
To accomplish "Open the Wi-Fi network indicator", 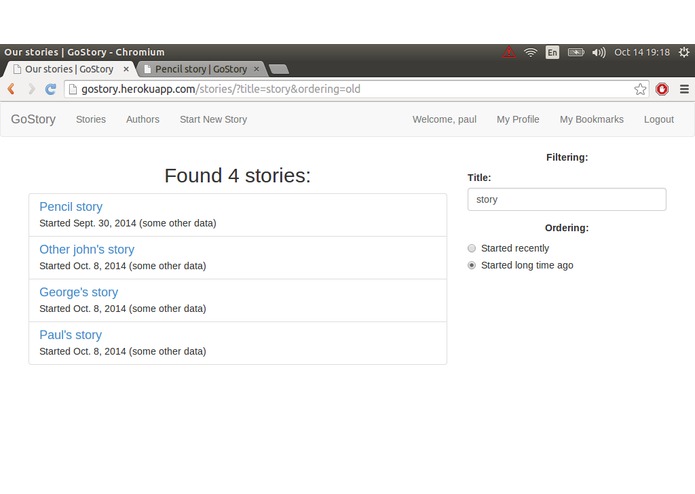I will 531,52.
